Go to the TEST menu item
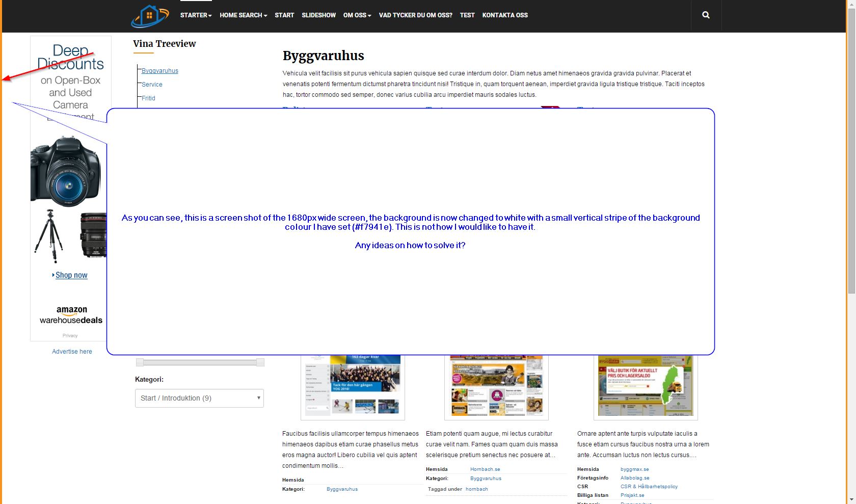 [467, 15]
